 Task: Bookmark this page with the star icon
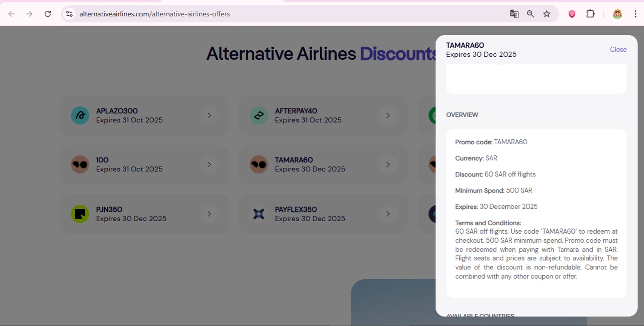547,14
